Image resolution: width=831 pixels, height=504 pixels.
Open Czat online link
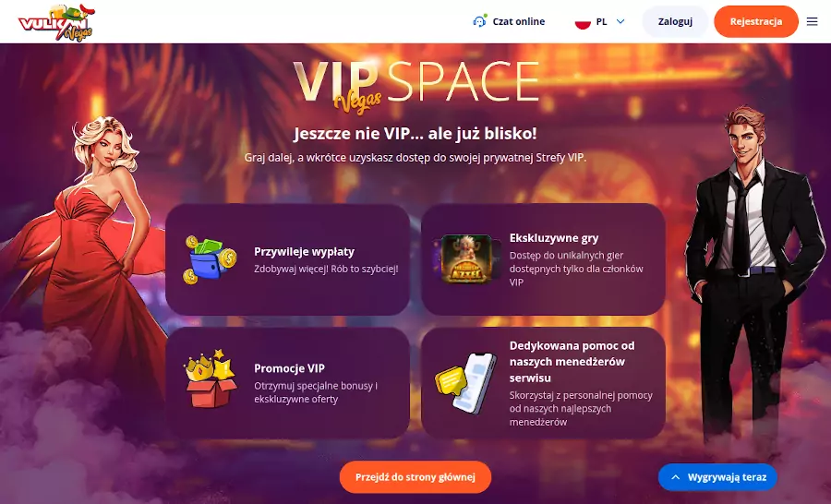509,21
